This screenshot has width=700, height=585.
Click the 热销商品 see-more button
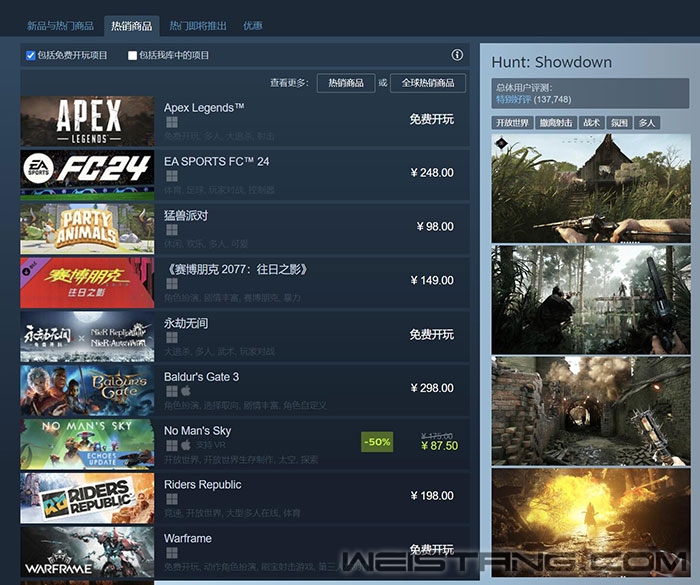click(x=346, y=83)
